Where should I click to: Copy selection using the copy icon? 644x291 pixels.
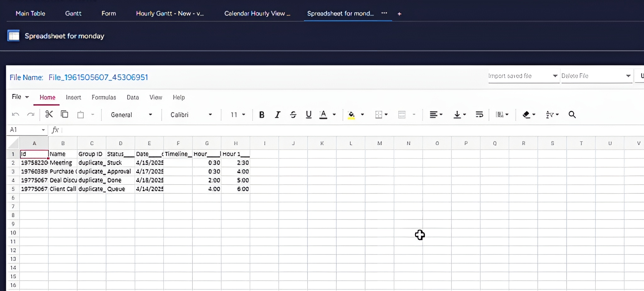point(64,114)
